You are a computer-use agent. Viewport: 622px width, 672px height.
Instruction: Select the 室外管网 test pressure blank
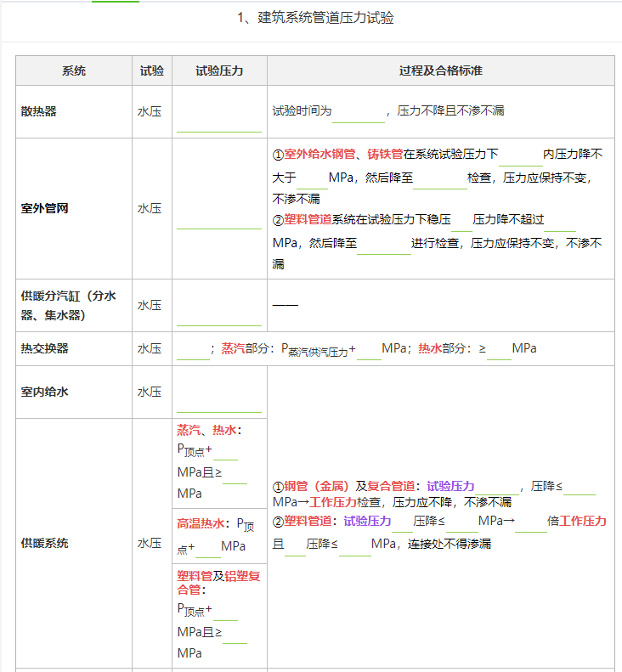[219, 219]
